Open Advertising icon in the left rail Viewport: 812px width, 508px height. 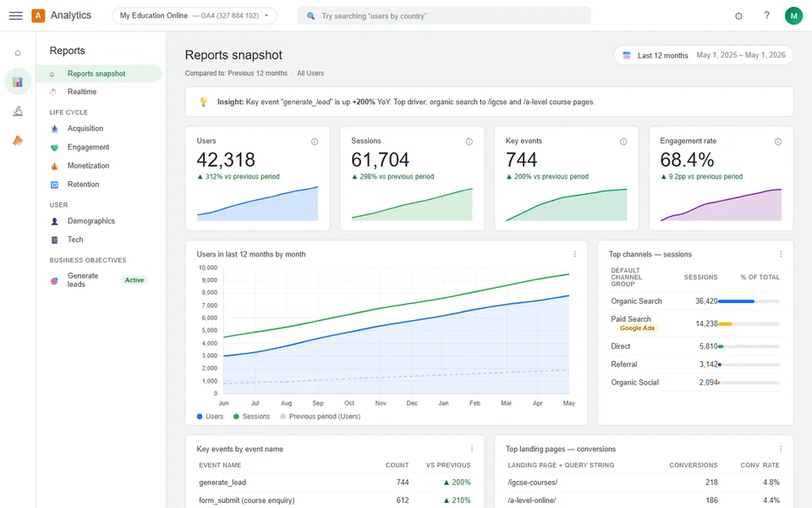tap(18, 141)
